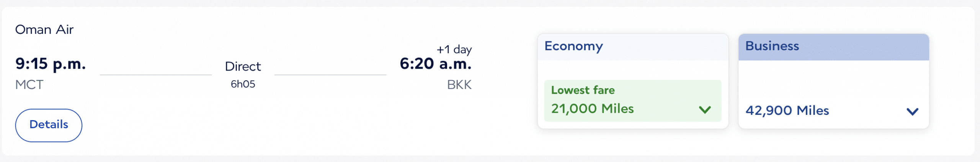Click the route line after departure time
This screenshot has height=162, width=980.
[155, 75]
